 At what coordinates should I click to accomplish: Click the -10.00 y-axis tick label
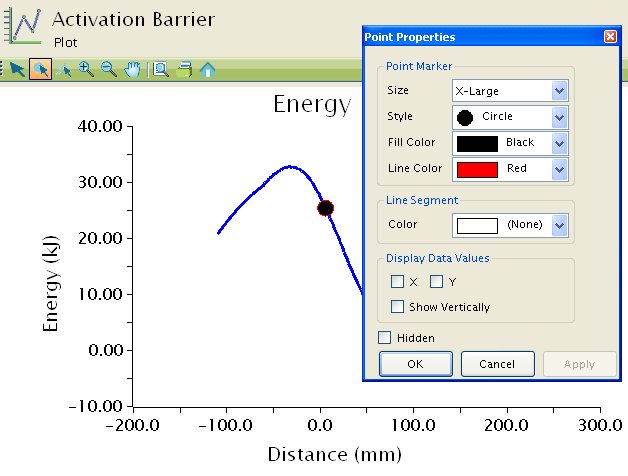(96, 406)
